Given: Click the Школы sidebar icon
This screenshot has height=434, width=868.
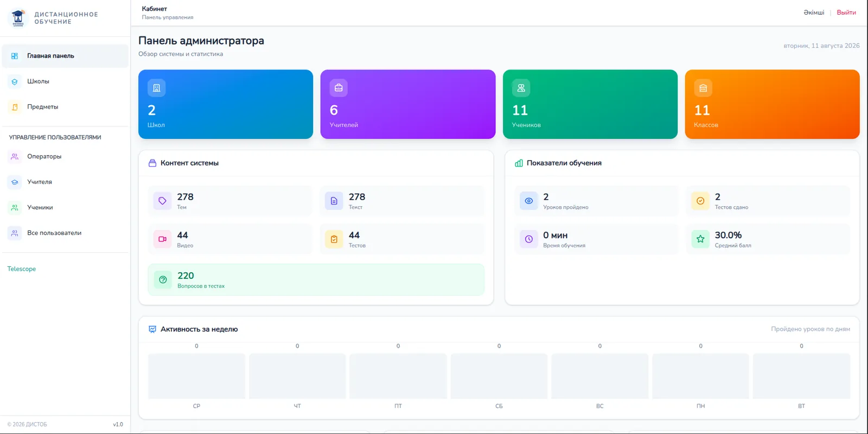Looking at the screenshot, I should (x=15, y=81).
